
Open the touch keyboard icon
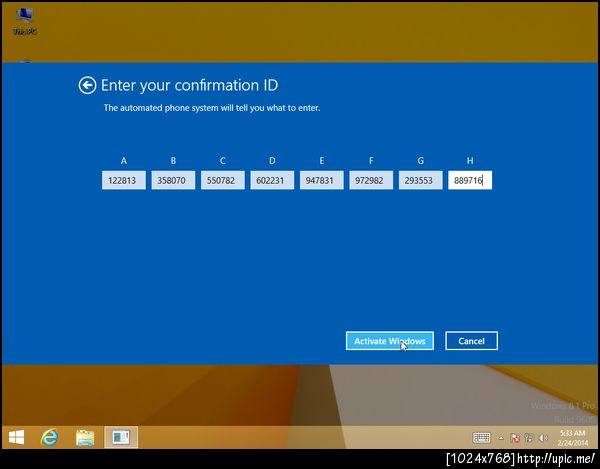pos(481,438)
